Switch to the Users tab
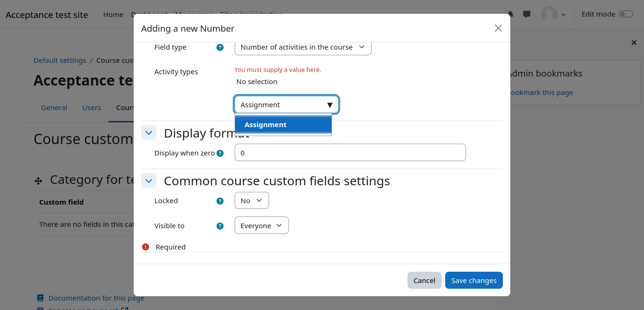Viewport: 644px width, 310px height. pos(92,108)
